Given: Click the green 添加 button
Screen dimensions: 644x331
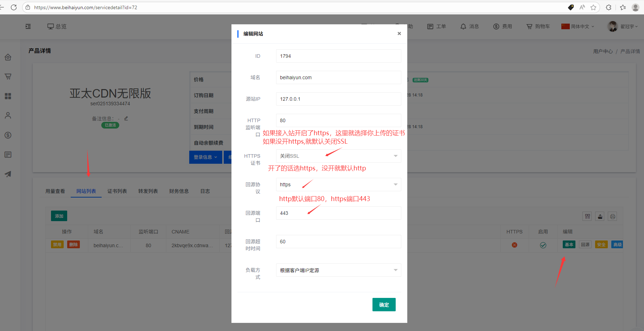Looking at the screenshot, I should [59, 216].
